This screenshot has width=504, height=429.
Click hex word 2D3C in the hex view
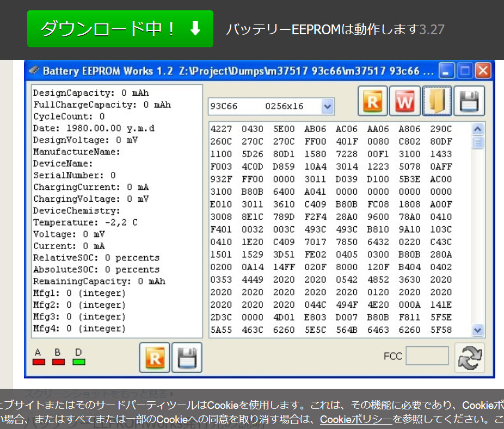[221, 317]
